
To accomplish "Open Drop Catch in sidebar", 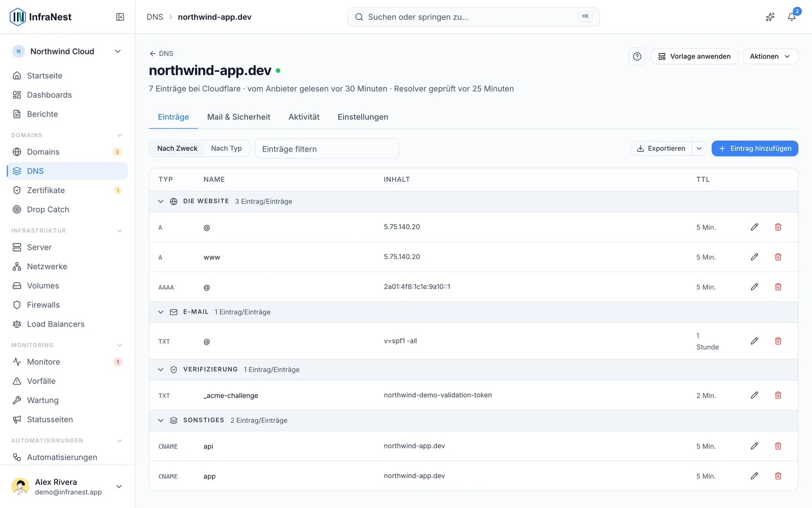I will click(x=67, y=209).
